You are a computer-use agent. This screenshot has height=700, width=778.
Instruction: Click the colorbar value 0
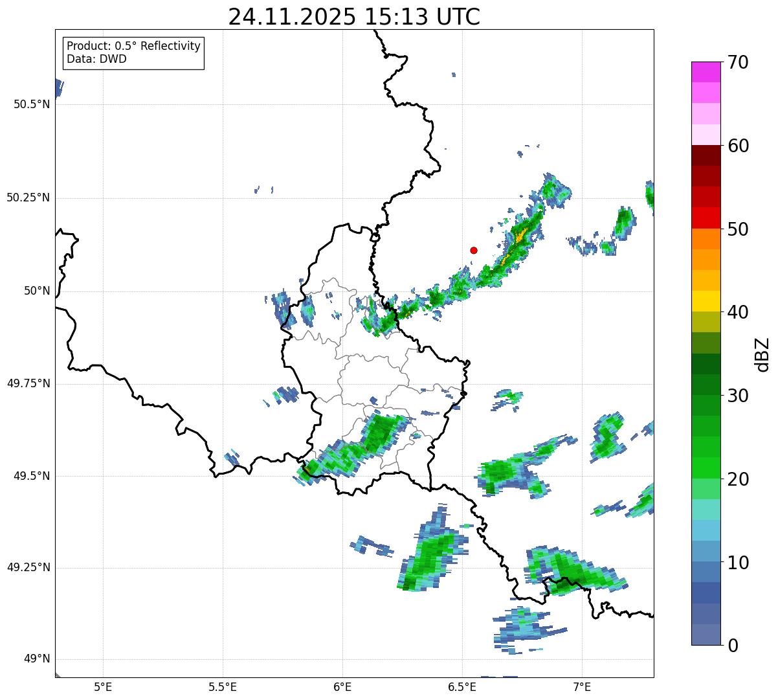[733, 646]
